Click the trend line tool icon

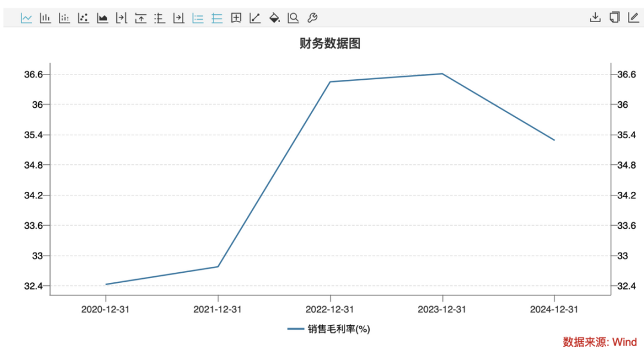pyautogui.click(x=255, y=18)
